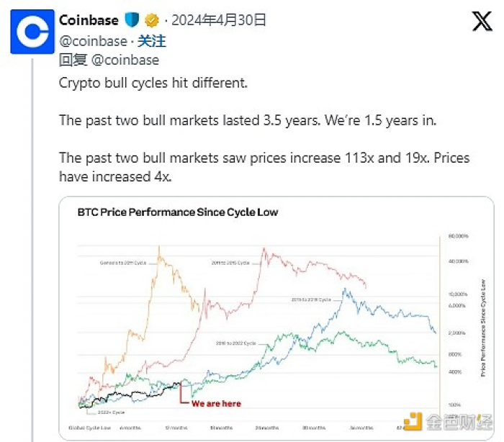Follow Coinbase via the 关注 link
This screenshot has height=442, width=504.
coord(152,41)
